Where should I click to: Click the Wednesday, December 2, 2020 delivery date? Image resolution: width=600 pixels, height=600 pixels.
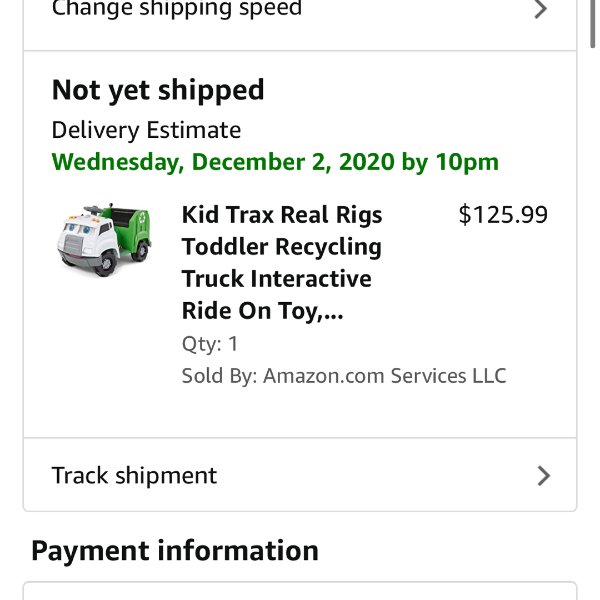[x=223, y=162]
